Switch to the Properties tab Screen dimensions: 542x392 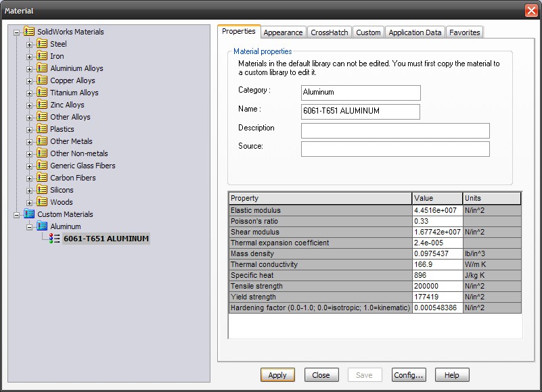239,31
